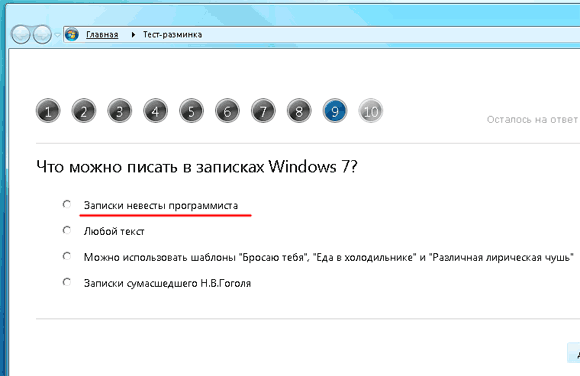Open question 7 step button
The image size is (580, 376).
(263, 110)
